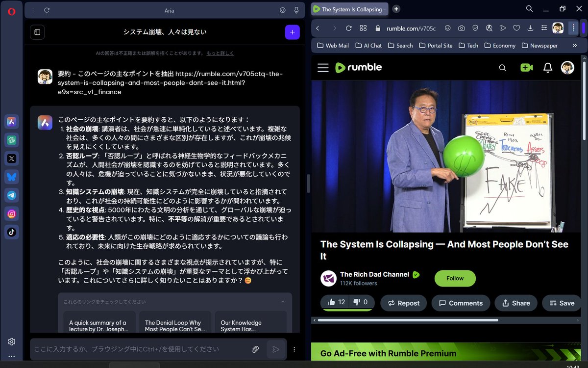Open browser profile avatar in toolbar
This screenshot has width=588, height=368.
click(x=558, y=28)
